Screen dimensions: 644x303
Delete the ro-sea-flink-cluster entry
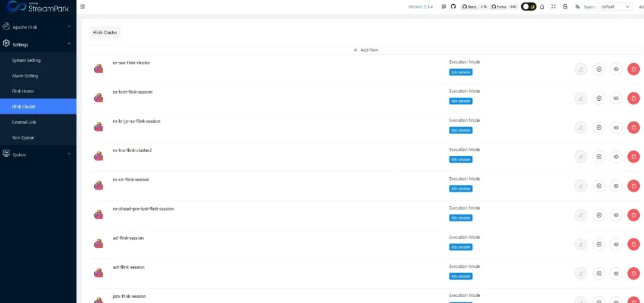point(633,69)
